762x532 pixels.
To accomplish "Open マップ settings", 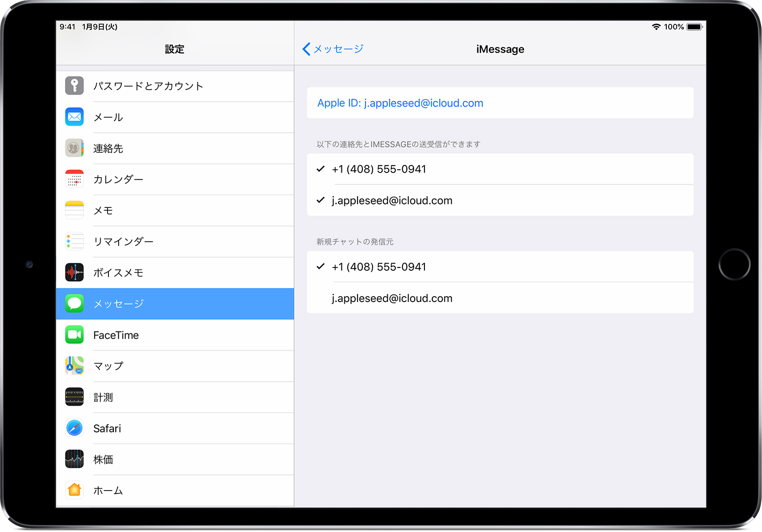I will (175, 366).
